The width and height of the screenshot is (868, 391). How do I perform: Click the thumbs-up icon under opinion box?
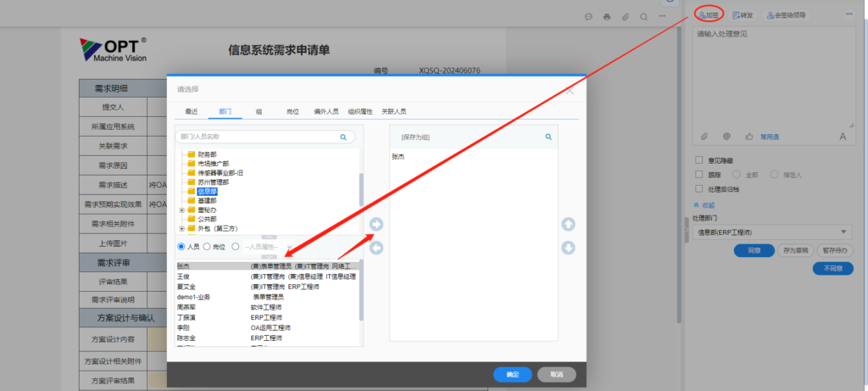[x=748, y=136]
